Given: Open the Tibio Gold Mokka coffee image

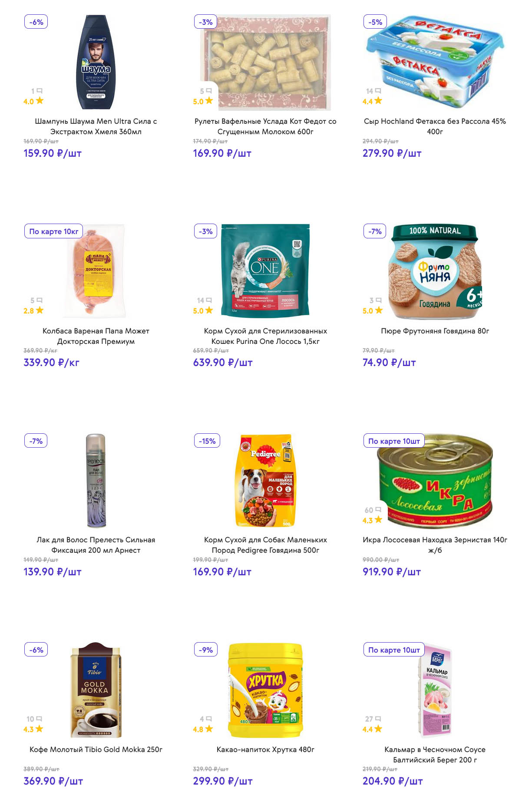Looking at the screenshot, I should point(96,689).
